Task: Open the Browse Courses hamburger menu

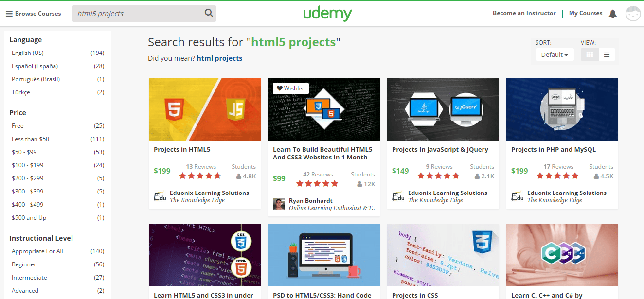Action: pos(33,14)
